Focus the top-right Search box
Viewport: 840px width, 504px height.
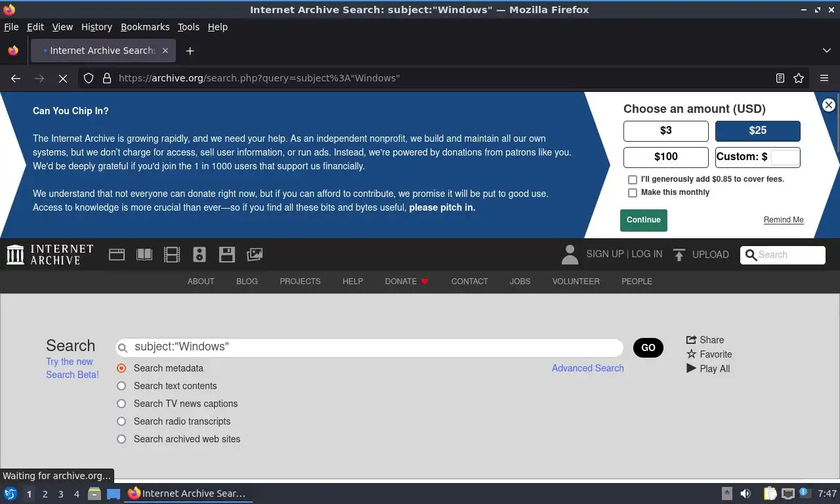coord(783,255)
